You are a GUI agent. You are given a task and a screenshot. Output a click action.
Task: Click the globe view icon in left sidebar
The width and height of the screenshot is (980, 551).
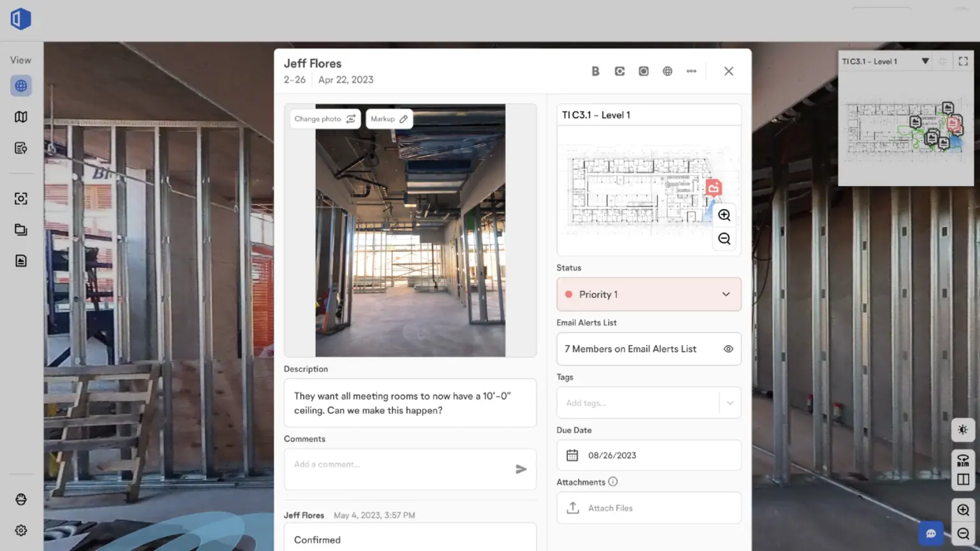click(x=21, y=85)
